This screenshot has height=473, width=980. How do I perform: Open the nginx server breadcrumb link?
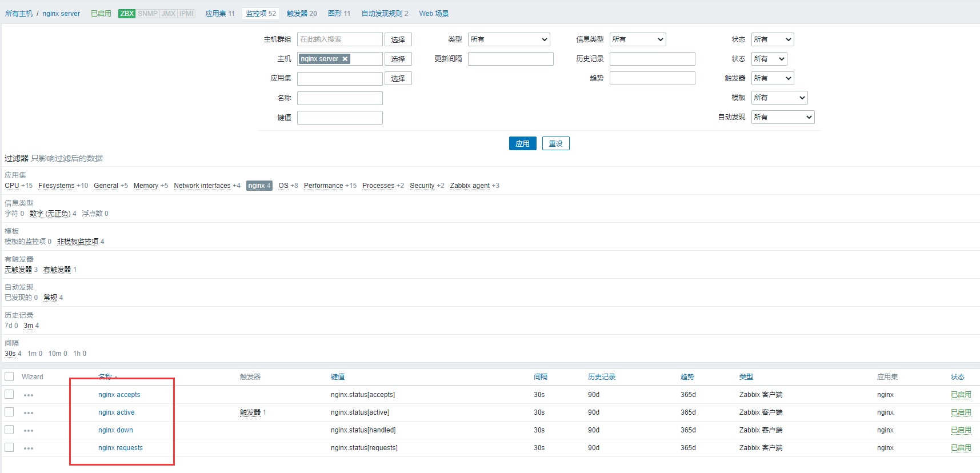[x=61, y=14]
